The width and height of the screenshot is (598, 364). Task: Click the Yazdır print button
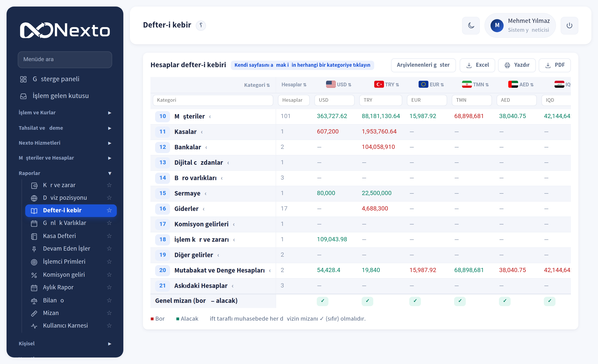517,65
